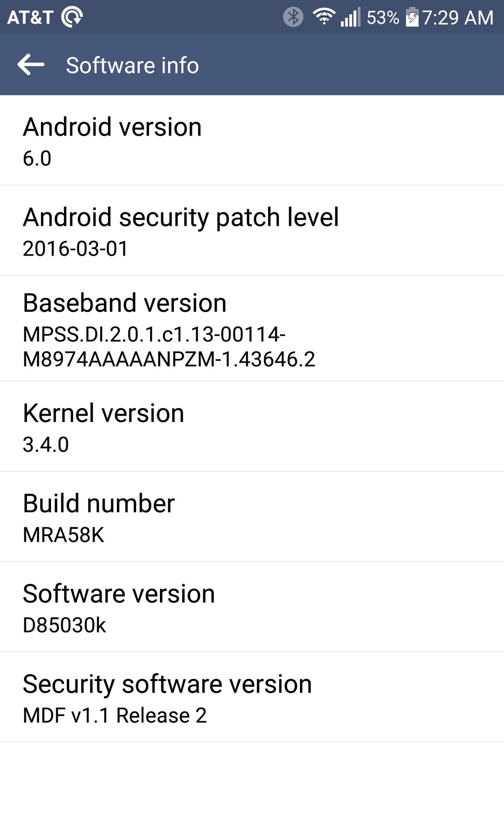Tap the Kernel version item
Screen dimensions: 504x837
pos(252,427)
